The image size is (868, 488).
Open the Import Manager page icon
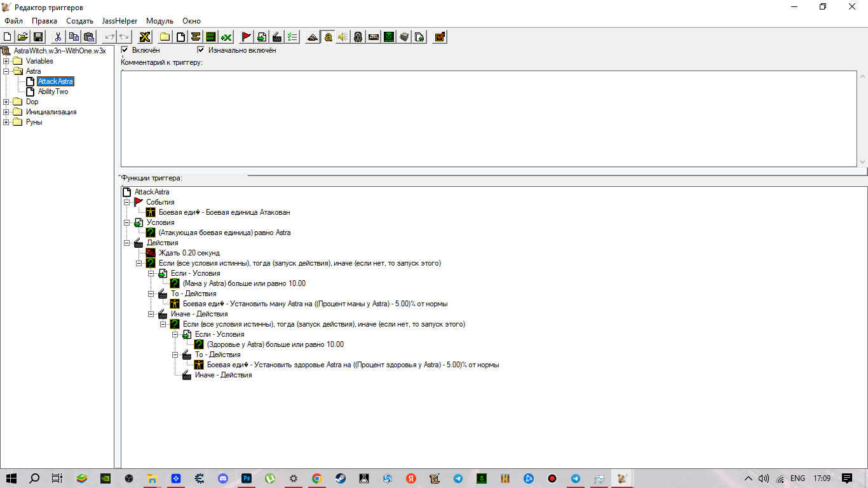click(419, 37)
